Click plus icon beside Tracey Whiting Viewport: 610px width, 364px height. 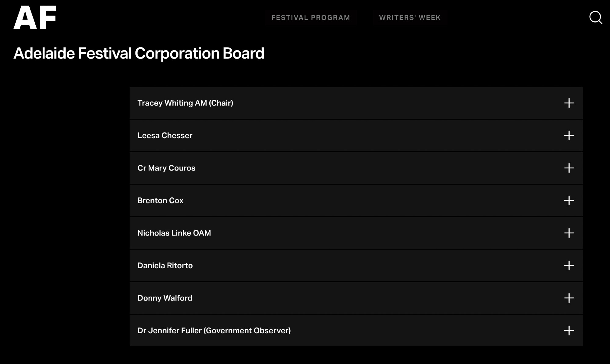tap(569, 103)
